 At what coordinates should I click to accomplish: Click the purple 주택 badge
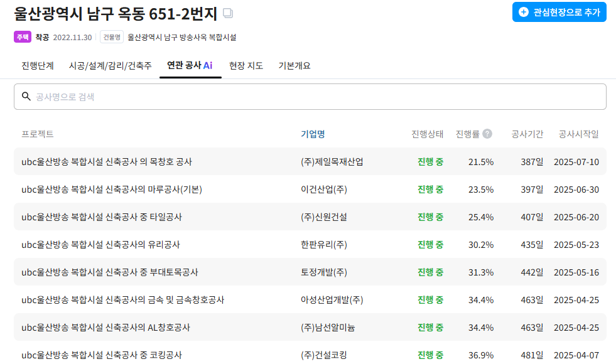point(23,37)
